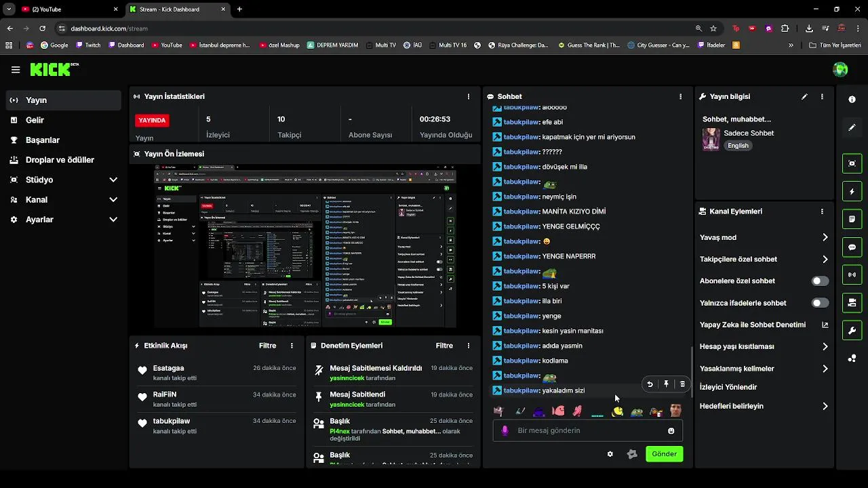The width and height of the screenshot is (868, 488).
Task: Open the Sohbet panel three-dot menu
Action: pos(680,97)
